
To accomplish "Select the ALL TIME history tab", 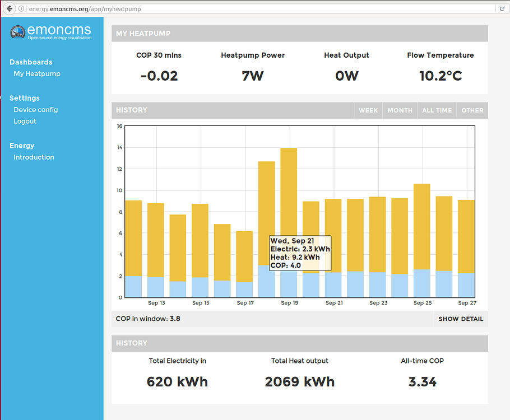I will (437, 110).
